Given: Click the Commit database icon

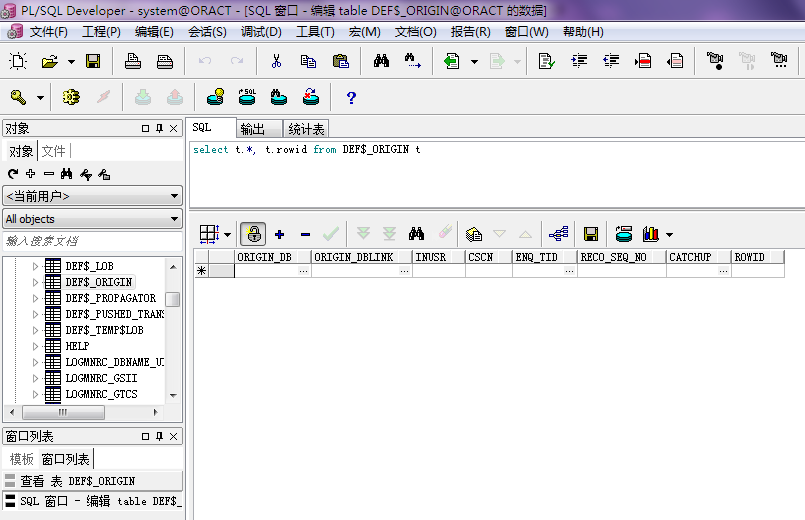Looking at the screenshot, I should click(143, 97).
